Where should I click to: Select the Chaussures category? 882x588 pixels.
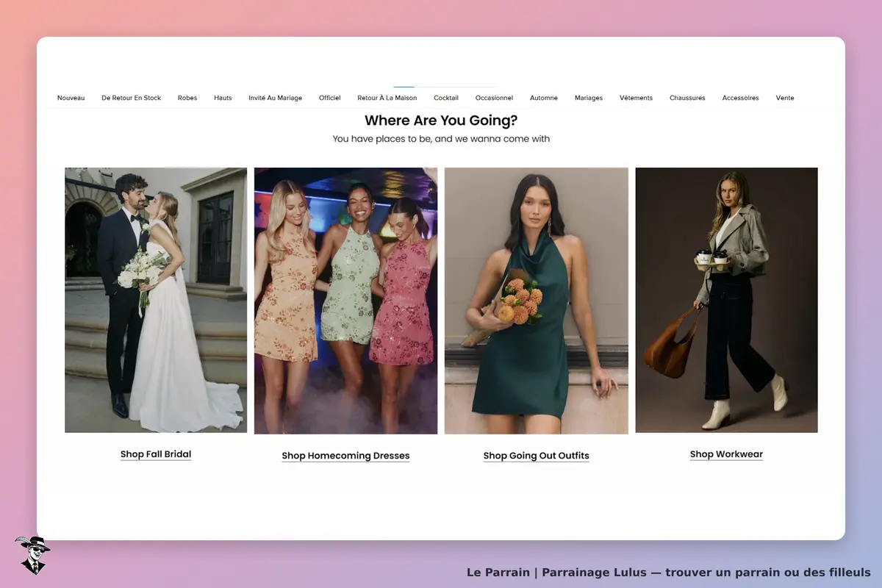tap(687, 98)
